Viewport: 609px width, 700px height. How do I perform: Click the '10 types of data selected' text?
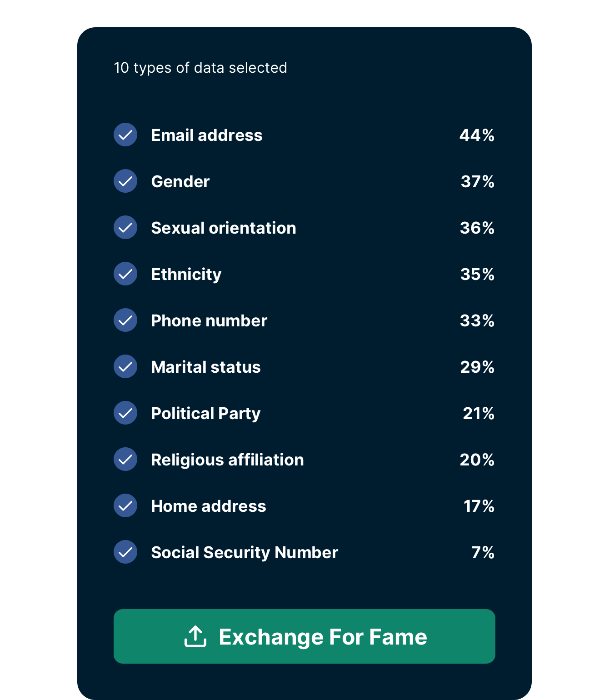(200, 68)
